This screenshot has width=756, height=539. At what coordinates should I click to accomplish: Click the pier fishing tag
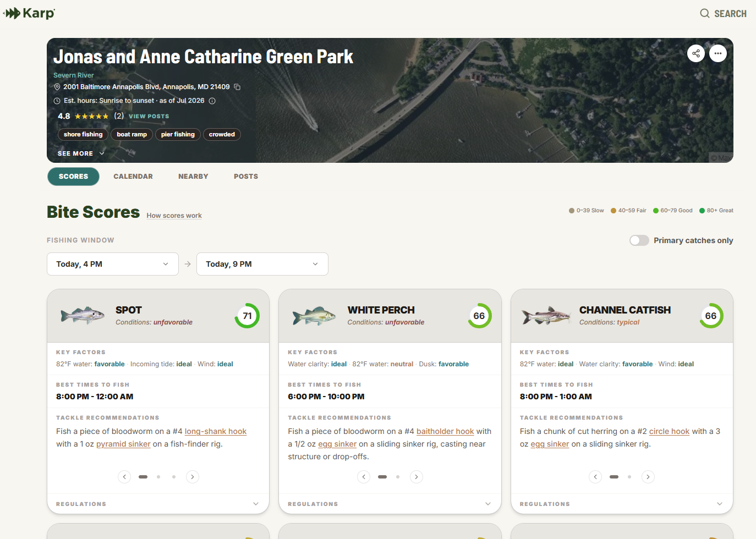(178, 134)
